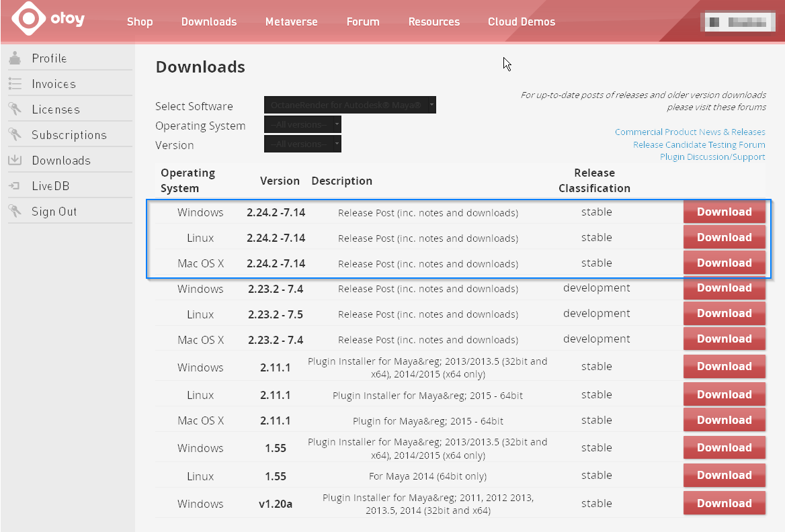Screen dimensions: 785x532
Task: Download Linux 2.24.2 -7.14 stable release
Action: (x=725, y=237)
